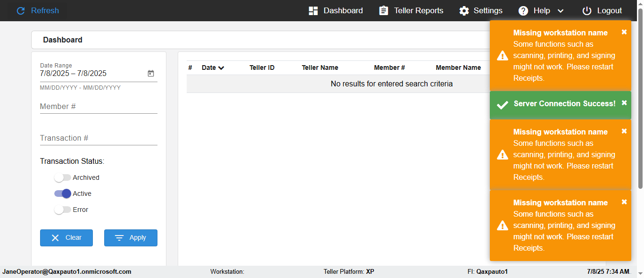Open the Dashboard grid icon
Image resolution: width=644 pixels, height=278 pixels.
(313, 11)
